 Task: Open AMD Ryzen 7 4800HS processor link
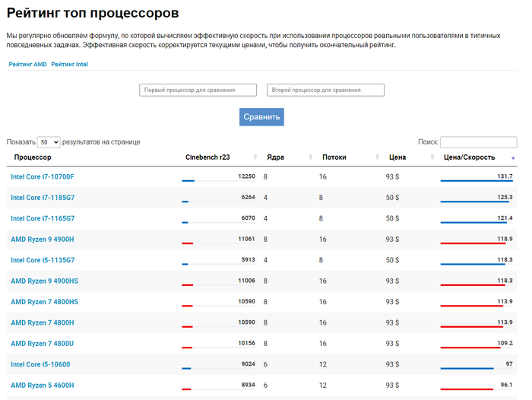click(x=44, y=302)
